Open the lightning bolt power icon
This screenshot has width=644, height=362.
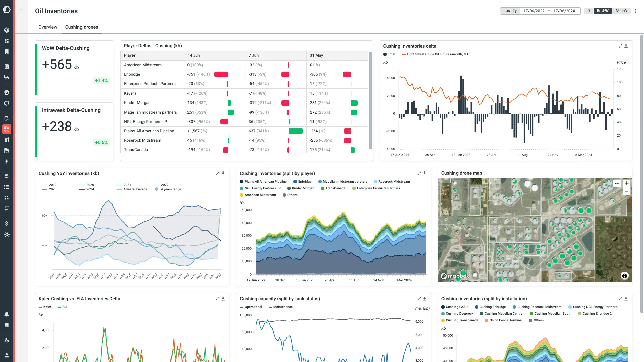[x=7, y=161]
